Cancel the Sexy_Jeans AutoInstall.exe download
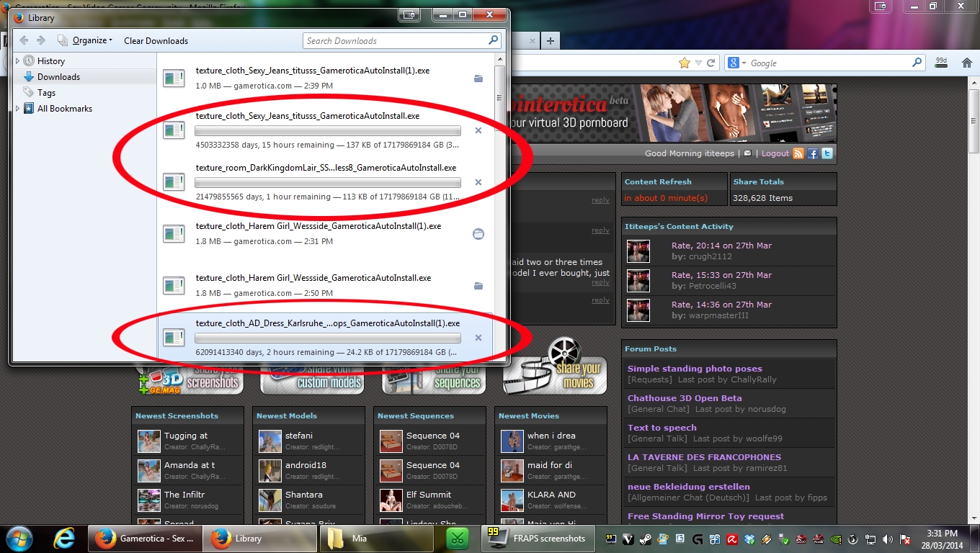The width and height of the screenshot is (980, 553). 478,130
